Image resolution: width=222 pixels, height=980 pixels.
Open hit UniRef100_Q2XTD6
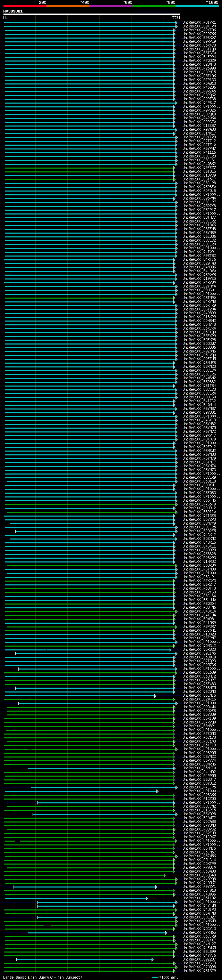199,31
